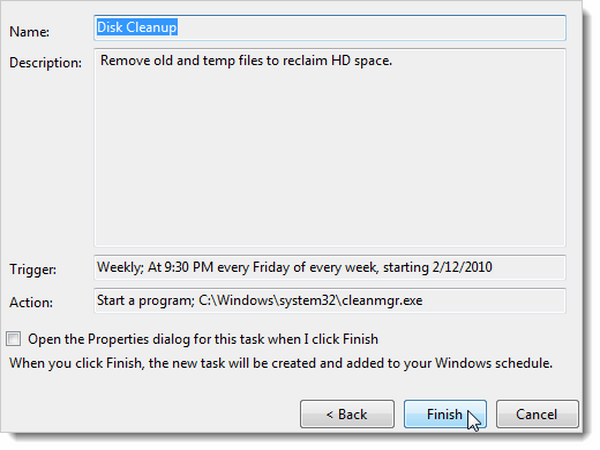Click the 'Action:' label
The height and width of the screenshot is (450, 600).
30,302
